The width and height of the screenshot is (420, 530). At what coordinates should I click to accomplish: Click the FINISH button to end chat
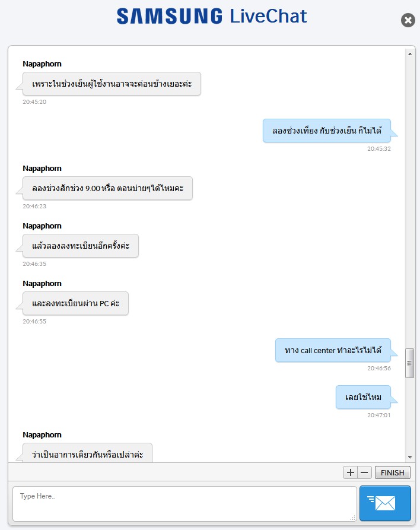pos(393,472)
